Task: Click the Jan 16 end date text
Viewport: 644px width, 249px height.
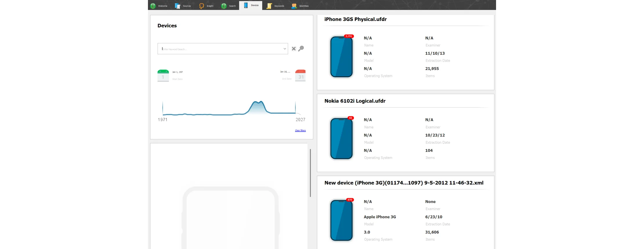Action: coord(285,72)
